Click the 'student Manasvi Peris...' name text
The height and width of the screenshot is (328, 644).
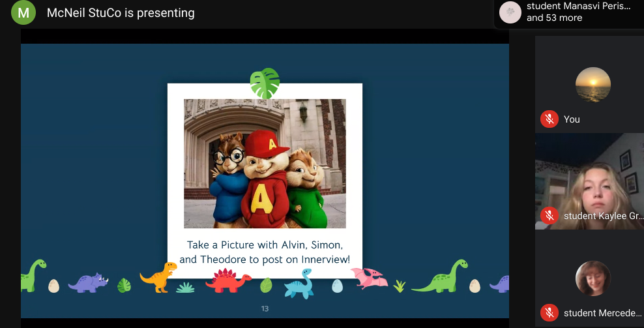[x=578, y=6]
